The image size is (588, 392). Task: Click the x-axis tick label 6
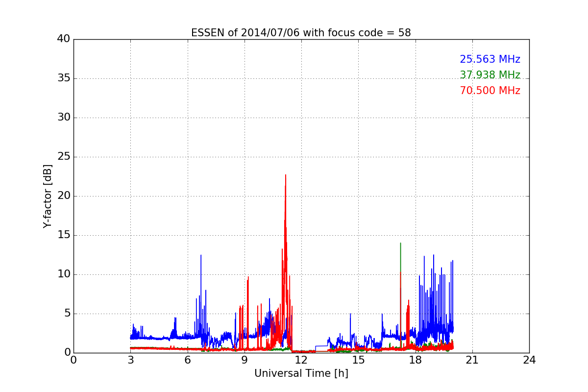187,360
